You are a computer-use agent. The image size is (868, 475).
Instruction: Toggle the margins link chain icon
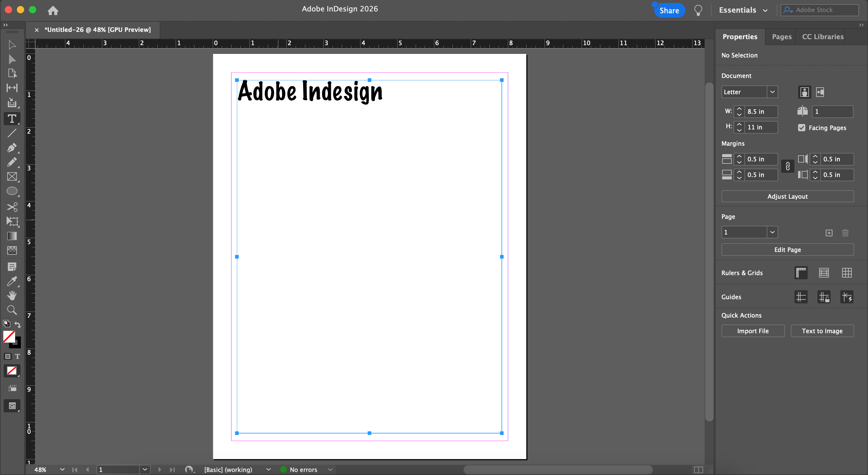coord(788,166)
